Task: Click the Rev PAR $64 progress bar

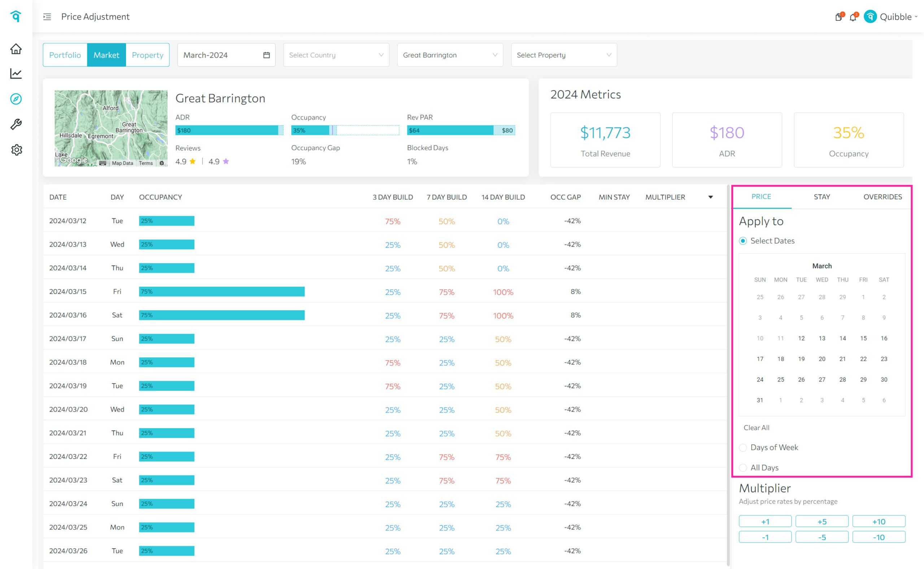Action: click(461, 130)
